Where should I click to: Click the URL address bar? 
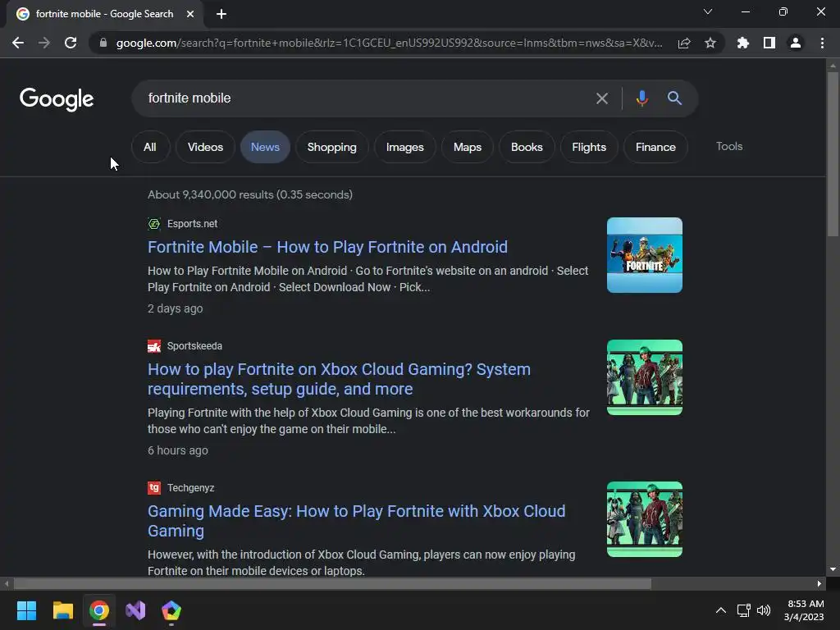389,43
